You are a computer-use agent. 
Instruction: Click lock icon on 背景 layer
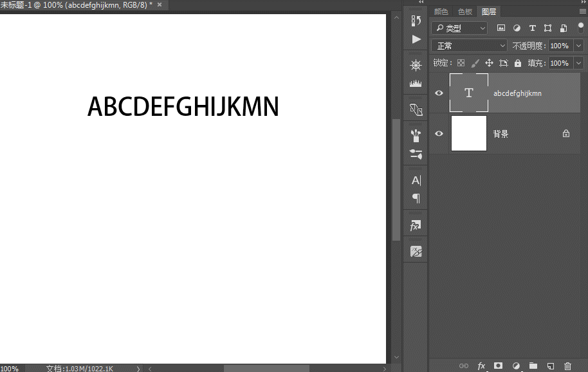(x=566, y=133)
